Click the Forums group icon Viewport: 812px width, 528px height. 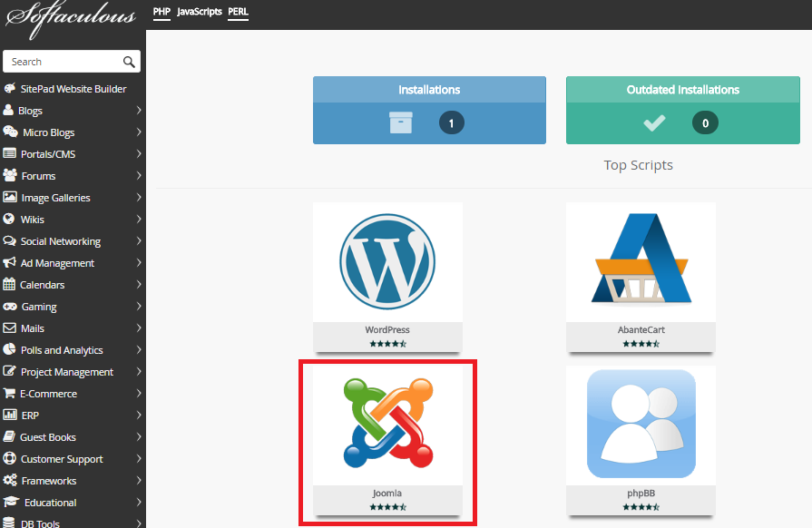pyautogui.click(x=10, y=175)
